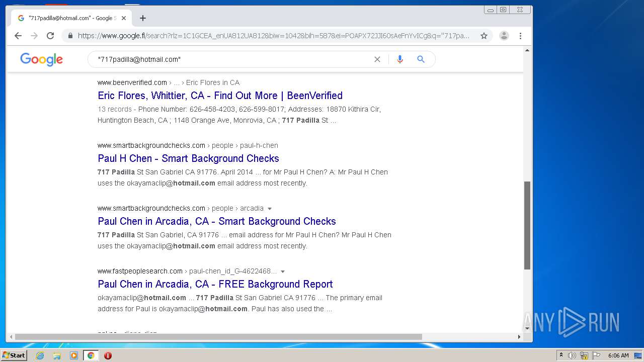Click the snippet "717 Padilla St San Gabriel CA 91776. April 2014"
This screenshot has width=644, height=362.
[x=175, y=172]
